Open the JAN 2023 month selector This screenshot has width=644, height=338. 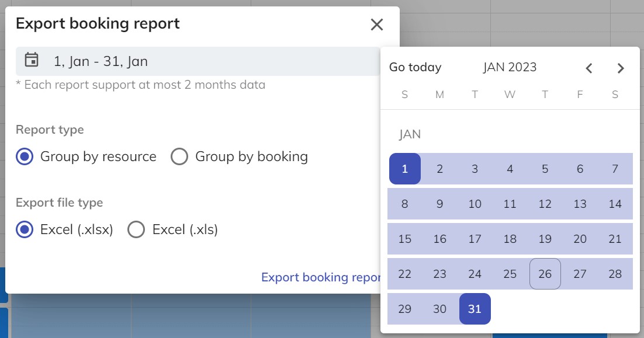510,68
